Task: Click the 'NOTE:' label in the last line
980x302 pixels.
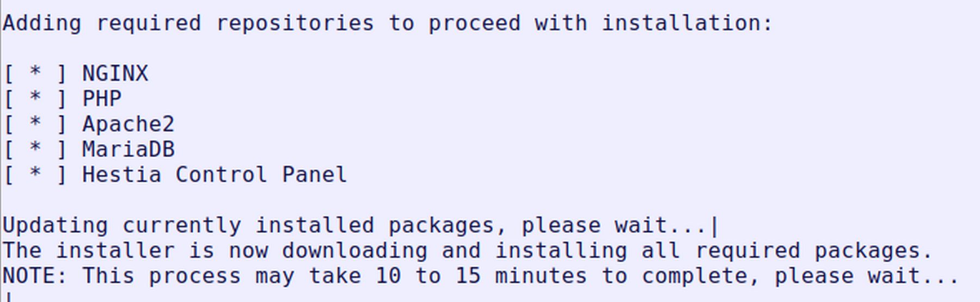Action: 35,276
